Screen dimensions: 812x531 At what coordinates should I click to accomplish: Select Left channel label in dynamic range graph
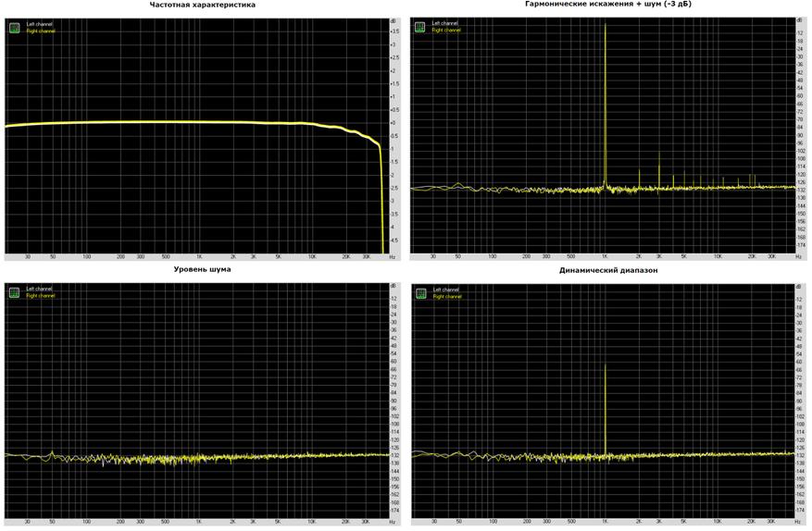(445, 290)
